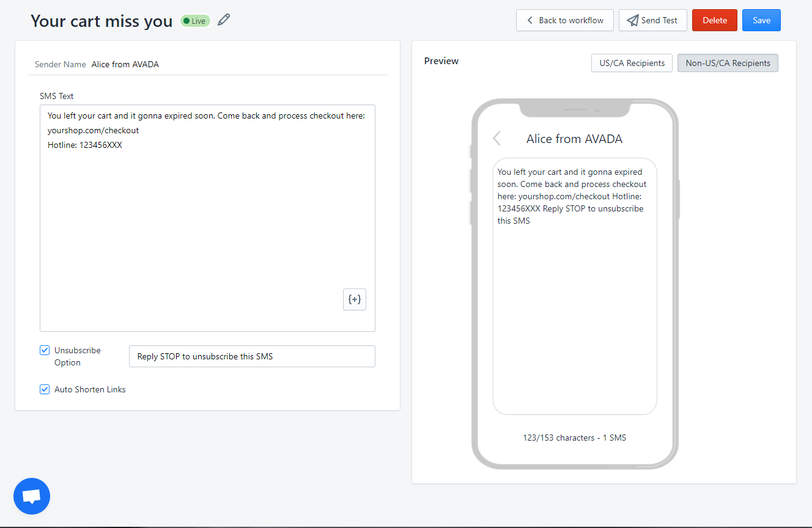Click the back chevron in the phone preview
Image resolution: width=812 pixels, height=528 pixels.
pos(497,139)
